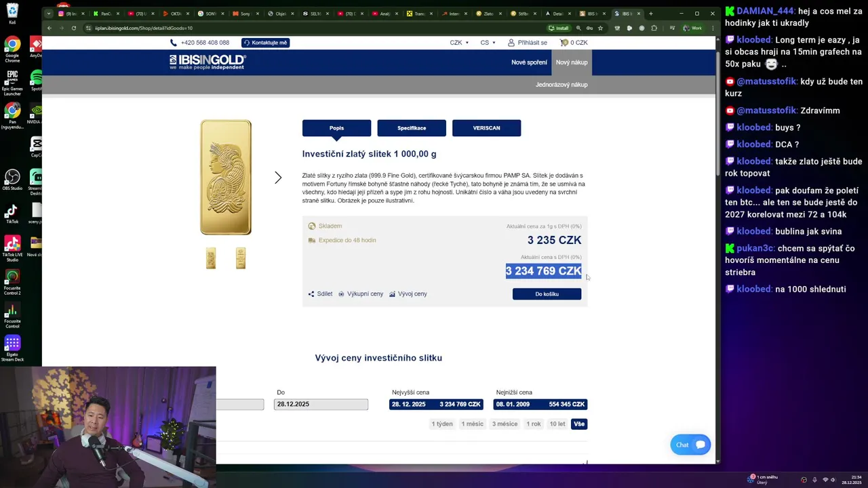
Task: Switch to the Zlato browser tab
Action: (x=488, y=14)
